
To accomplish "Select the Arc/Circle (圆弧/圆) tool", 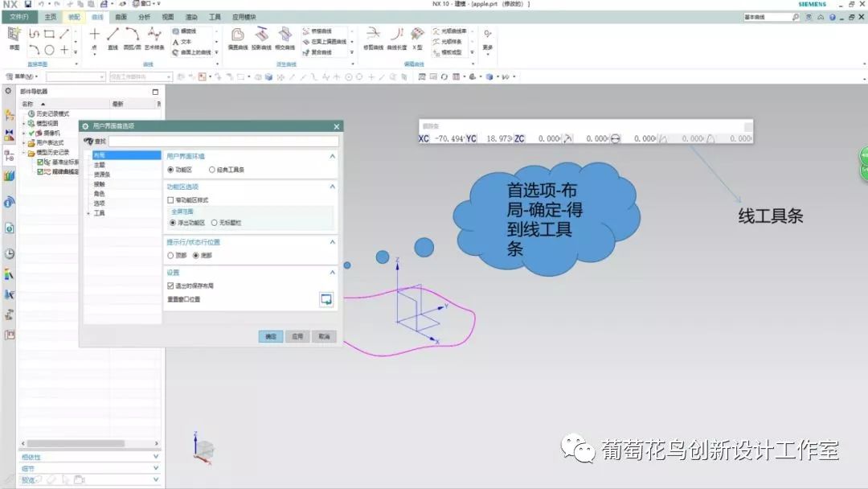I will point(133,39).
